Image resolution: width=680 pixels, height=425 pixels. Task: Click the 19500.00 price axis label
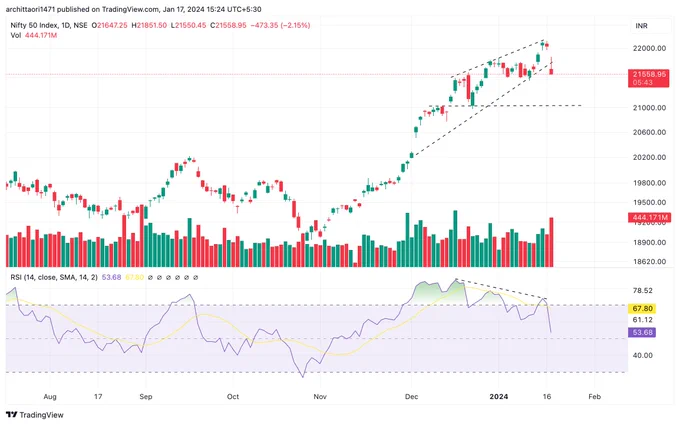(649, 203)
